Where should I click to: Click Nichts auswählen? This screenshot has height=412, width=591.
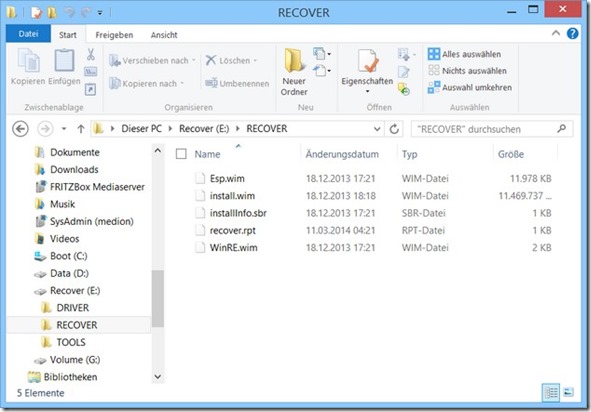coord(467,70)
